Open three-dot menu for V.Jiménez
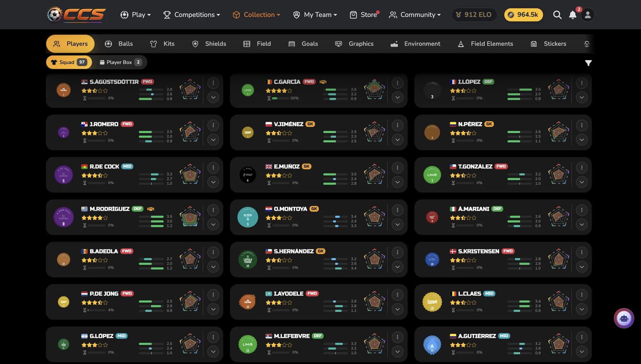Image resolution: width=641 pixels, height=364 pixels. [x=397, y=125]
